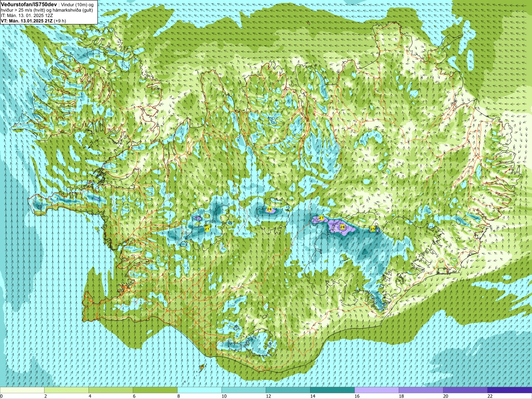Click the 18–20 m/s purple legend swatch
The image size is (532, 399).
coord(421,390)
